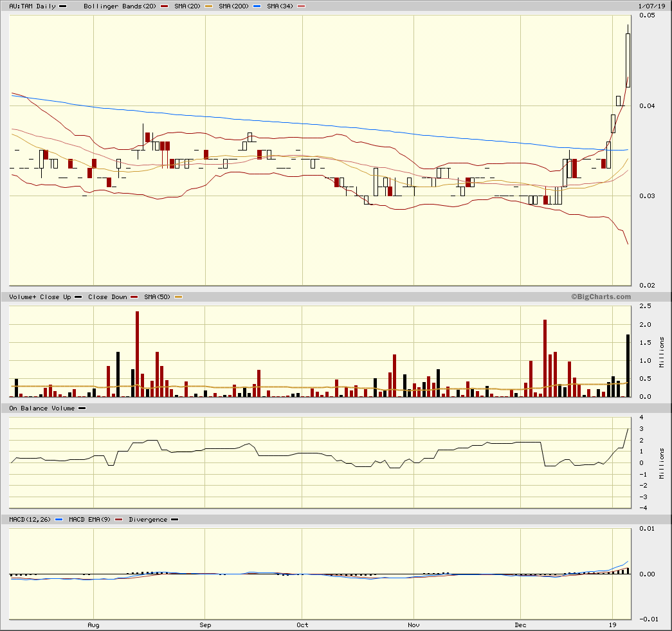672x631 pixels.
Task: Click the 1/07/19 date label
Action: point(652,6)
